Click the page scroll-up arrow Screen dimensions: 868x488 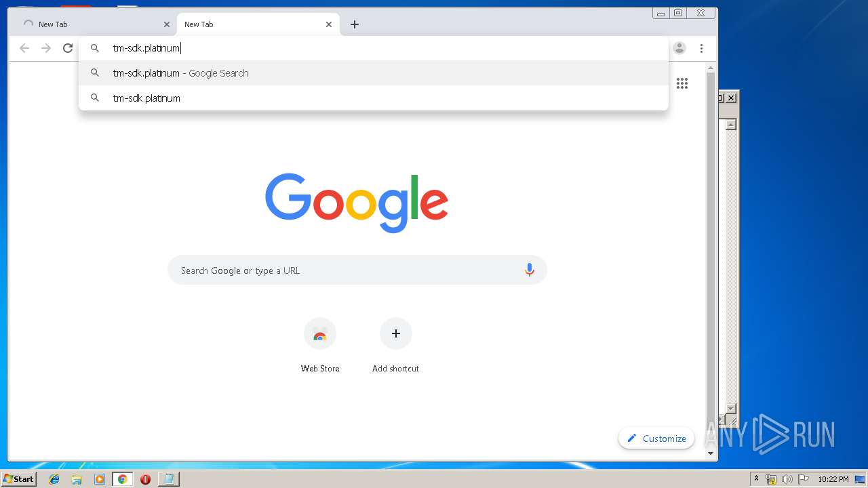pyautogui.click(x=711, y=68)
